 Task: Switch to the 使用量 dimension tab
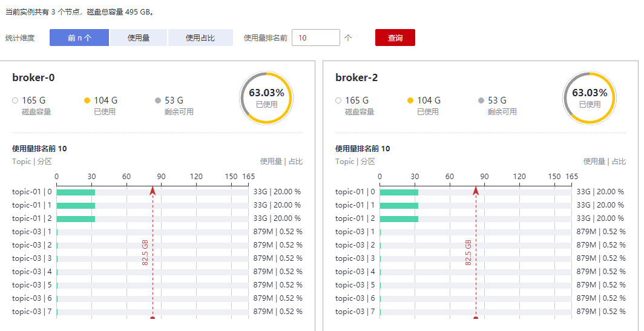[139, 38]
